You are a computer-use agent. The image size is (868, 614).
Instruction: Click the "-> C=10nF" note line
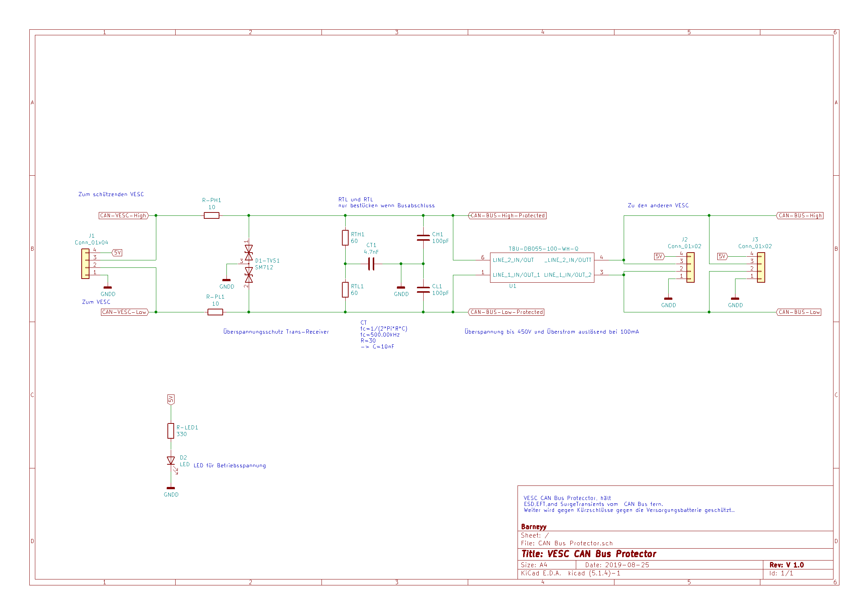(x=377, y=347)
